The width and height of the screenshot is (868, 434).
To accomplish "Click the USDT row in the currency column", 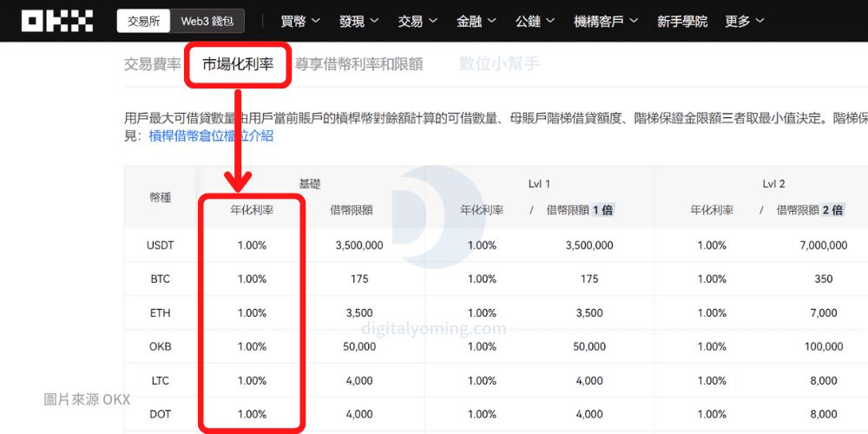I will [160, 246].
